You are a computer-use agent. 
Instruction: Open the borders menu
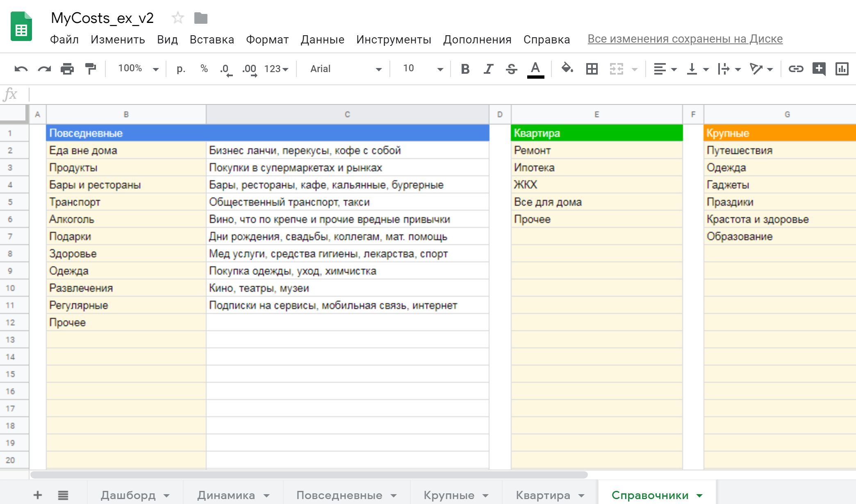592,69
